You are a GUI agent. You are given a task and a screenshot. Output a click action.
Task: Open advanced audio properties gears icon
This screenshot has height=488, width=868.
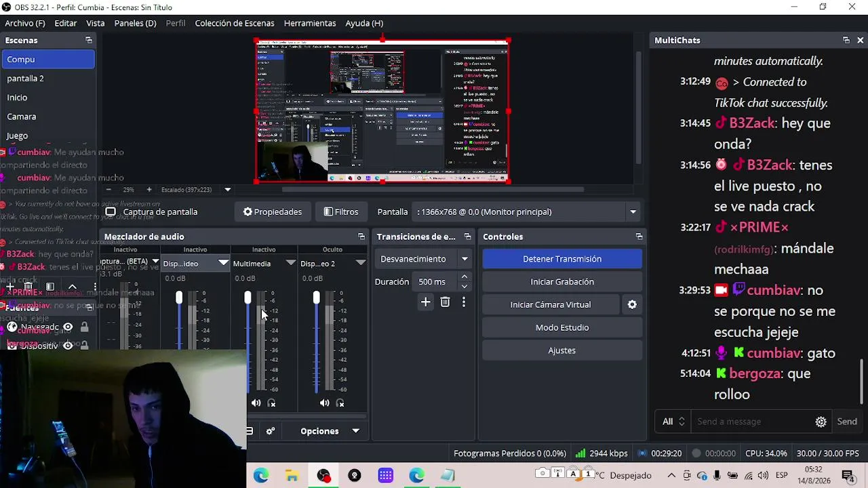tap(271, 431)
